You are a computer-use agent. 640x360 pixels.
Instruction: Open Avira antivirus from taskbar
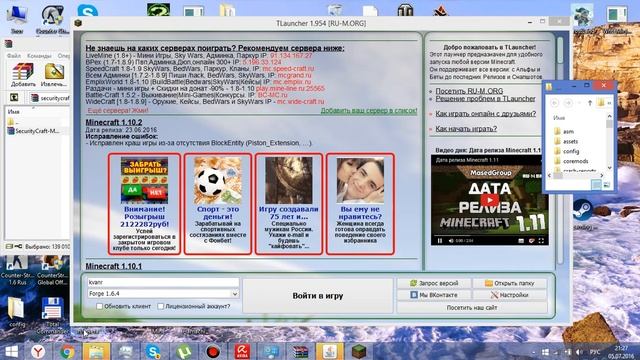242,351
